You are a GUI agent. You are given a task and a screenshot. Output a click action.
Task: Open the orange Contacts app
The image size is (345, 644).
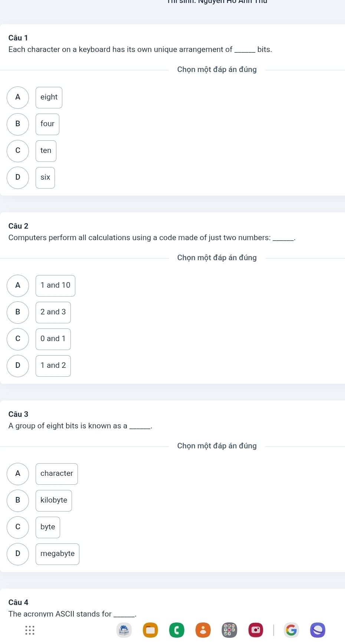[203, 630]
